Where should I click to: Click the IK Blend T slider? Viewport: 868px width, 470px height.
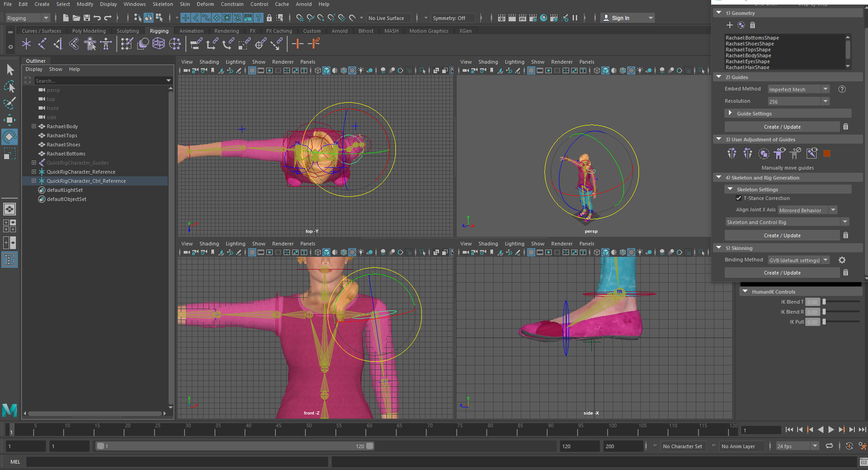click(824, 302)
